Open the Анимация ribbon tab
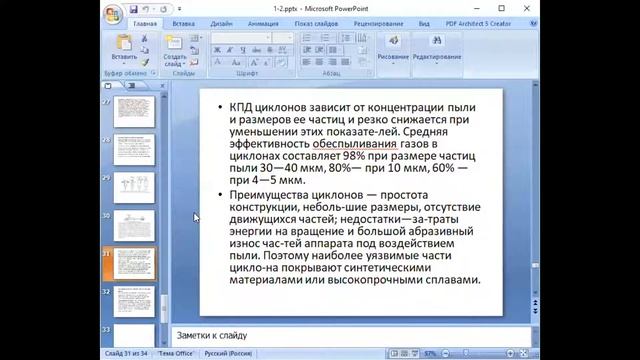Image resolution: width=640 pixels, height=360 pixels. 263,24
